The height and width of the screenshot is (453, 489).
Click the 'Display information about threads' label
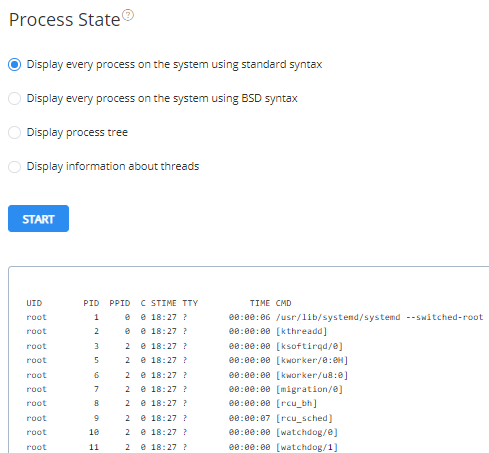113,166
